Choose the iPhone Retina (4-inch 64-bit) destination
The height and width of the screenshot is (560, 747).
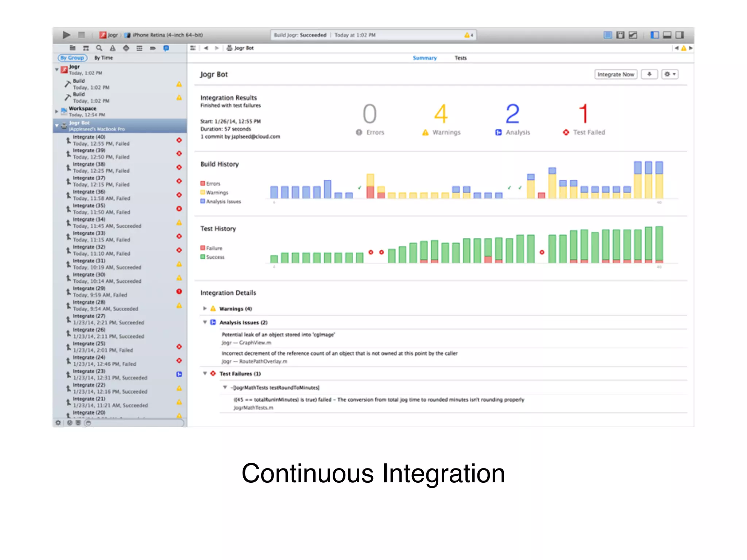coord(164,35)
